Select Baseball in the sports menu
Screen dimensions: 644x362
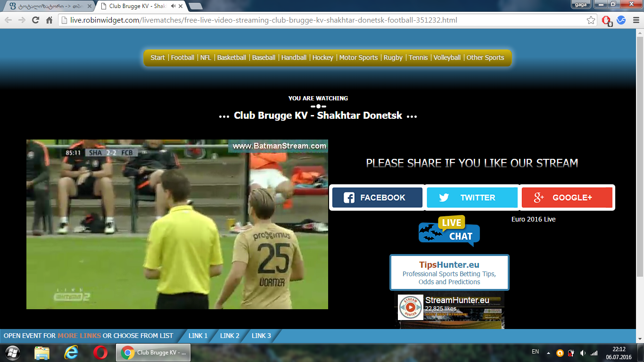[x=264, y=58]
